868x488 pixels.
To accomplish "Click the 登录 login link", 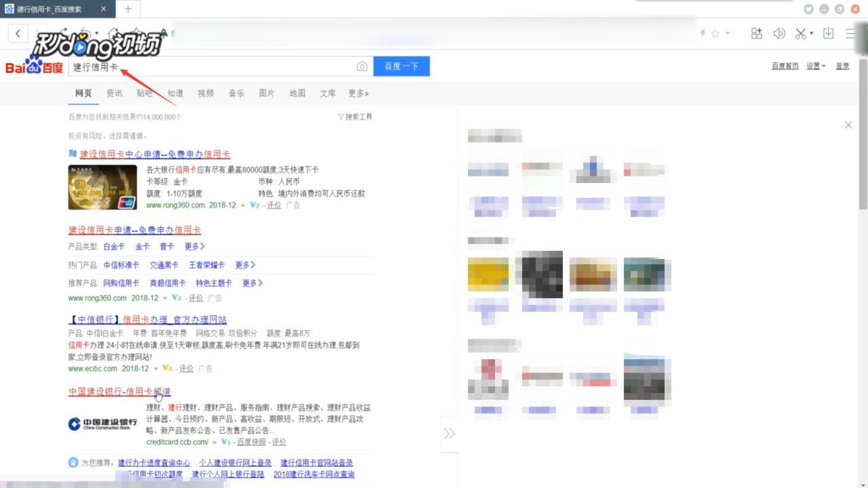I will [842, 66].
